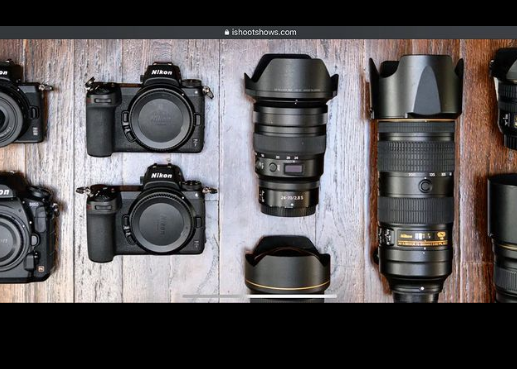Tap the cropped lens at bottom right edge
The width and height of the screenshot is (517, 369).
(503, 238)
